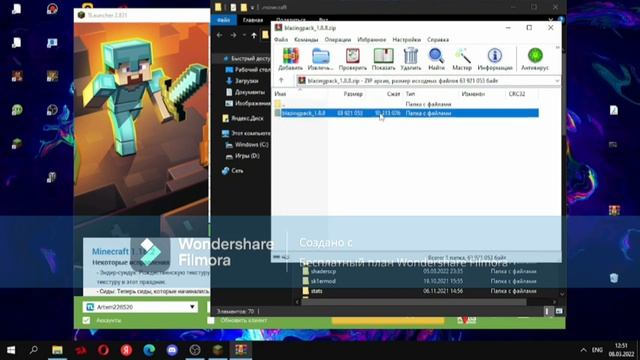Toggle Обновить клиент checkbox in TLauncher

[x=211, y=320]
